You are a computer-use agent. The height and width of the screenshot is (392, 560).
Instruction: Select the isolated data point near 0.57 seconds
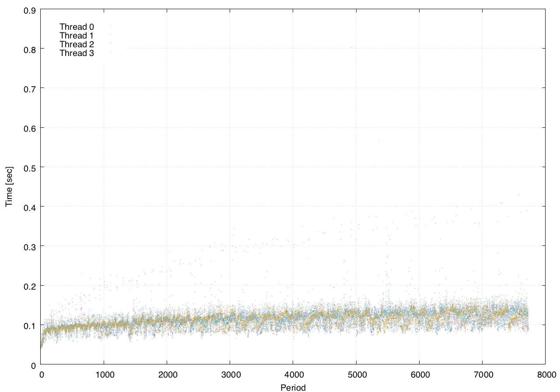[x=378, y=140]
